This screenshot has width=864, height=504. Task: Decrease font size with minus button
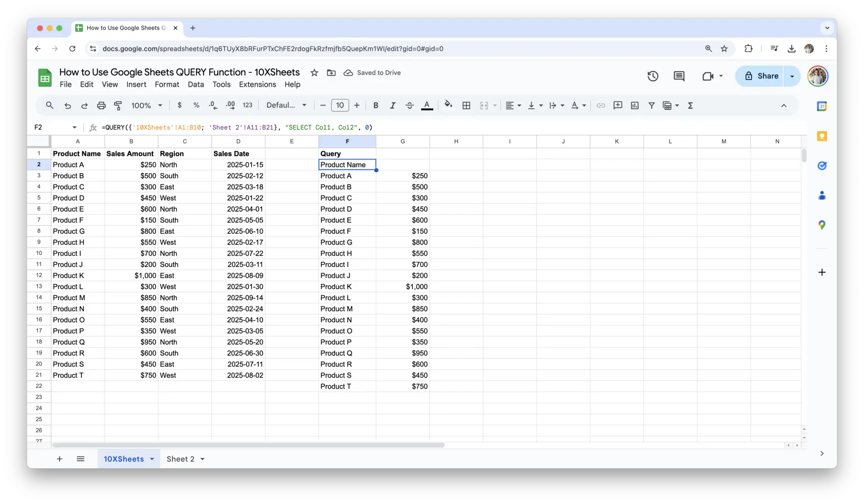(x=323, y=105)
